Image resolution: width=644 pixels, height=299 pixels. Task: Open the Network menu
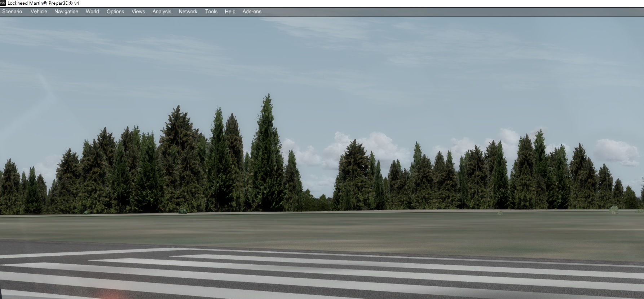pos(188,12)
